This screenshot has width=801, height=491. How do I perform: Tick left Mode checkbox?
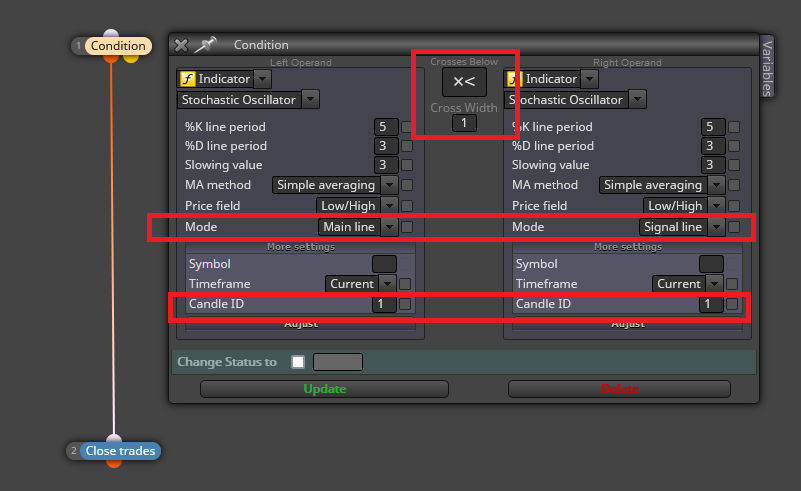click(407, 227)
